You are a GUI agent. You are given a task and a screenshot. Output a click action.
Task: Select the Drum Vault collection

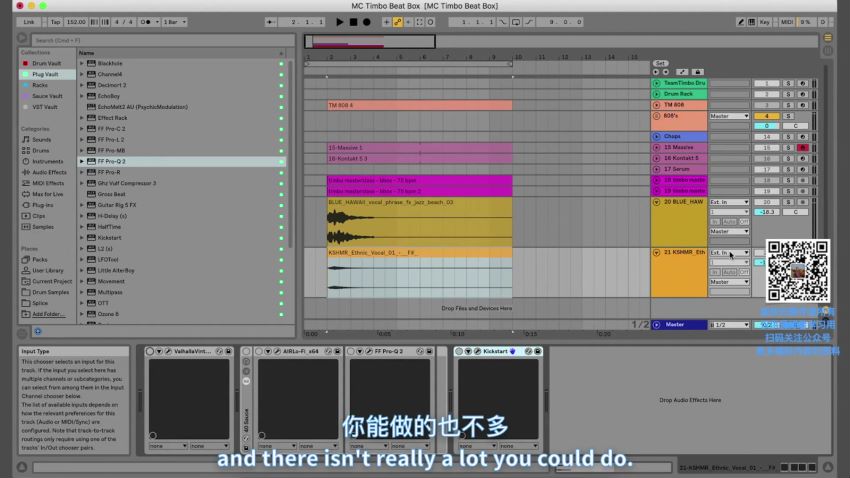(x=46, y=63)
